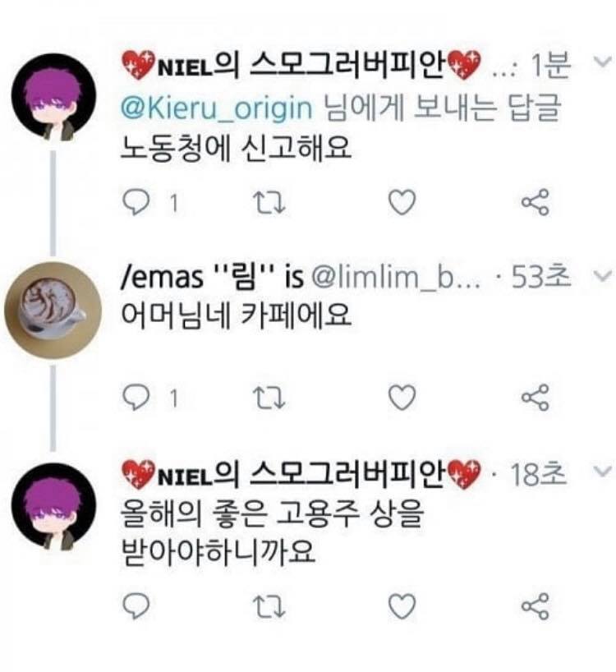616x672 pixels.
Task: Expand the menu chevron on the 53초 tweet
Action: click(604, 277)
